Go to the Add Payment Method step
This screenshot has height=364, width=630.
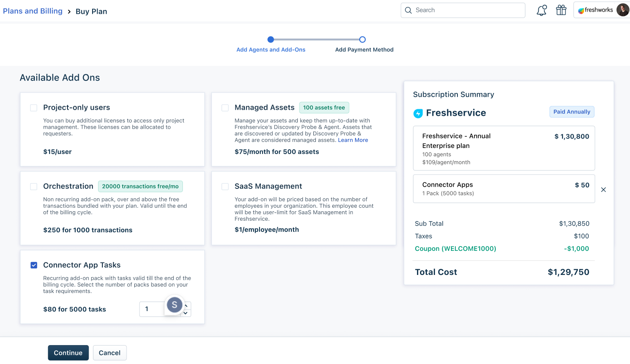(x=364, y=50)
